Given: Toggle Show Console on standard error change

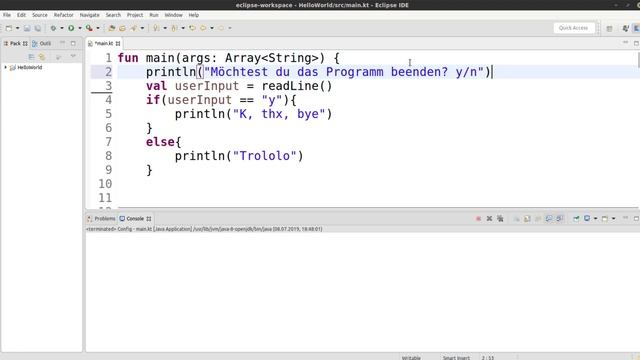Looking at the screenshot, I should pyautogui.click(x=560, y=219).
